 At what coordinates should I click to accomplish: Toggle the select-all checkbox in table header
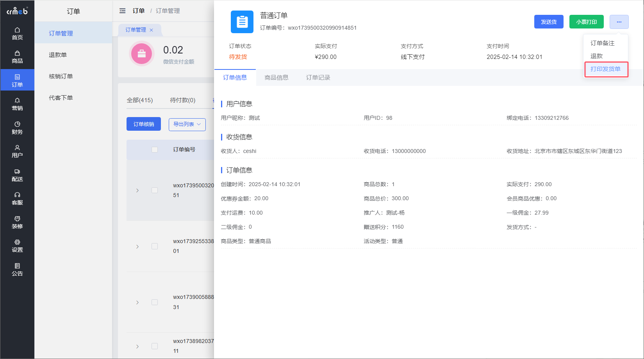point(155,150)
